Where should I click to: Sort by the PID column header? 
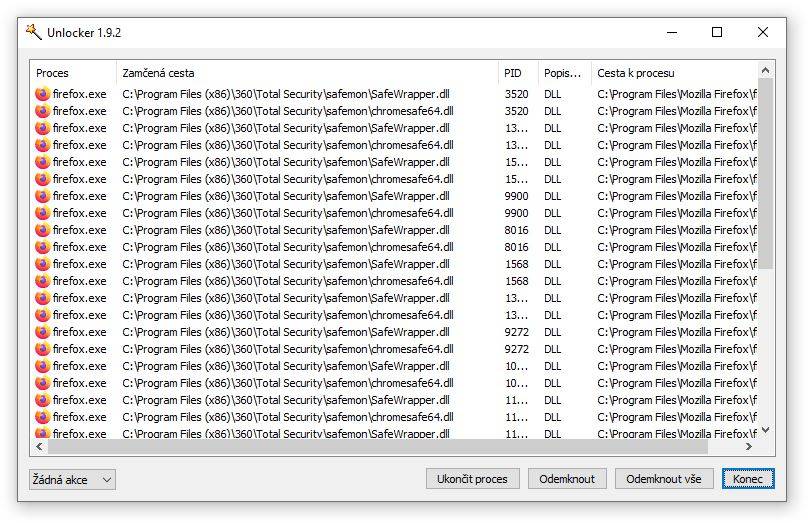pos(518,73)
